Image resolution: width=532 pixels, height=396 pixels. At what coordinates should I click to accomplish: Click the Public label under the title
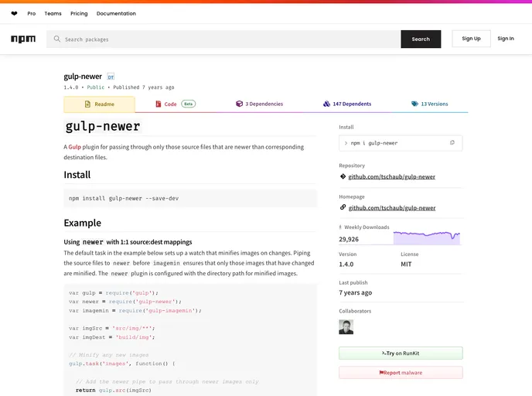[96, 87]
